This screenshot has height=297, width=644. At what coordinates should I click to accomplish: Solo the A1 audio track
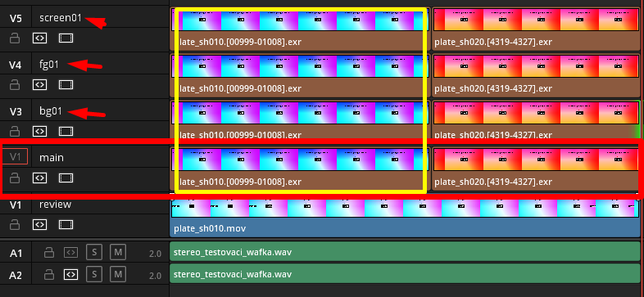tap(94, 252)
